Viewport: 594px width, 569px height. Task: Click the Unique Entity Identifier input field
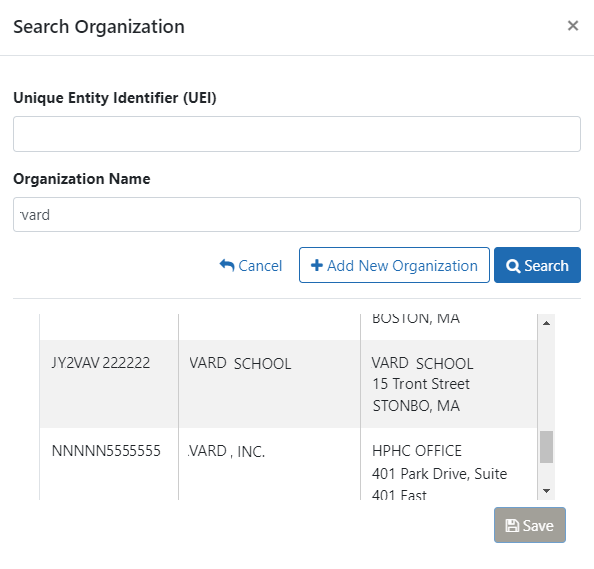[297, 134]
